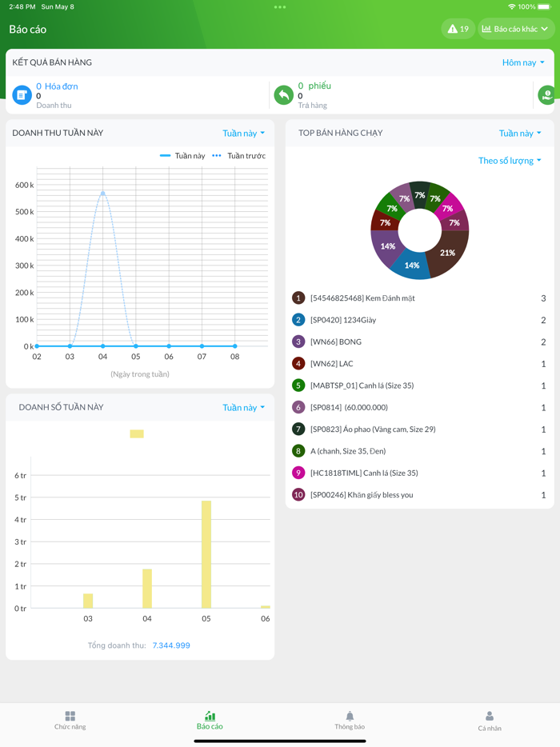Image resolution: width=560 pixels, height=747 pixels.
Task: Select rank 2 badge for 1234Giày
Action: (298, 320)
